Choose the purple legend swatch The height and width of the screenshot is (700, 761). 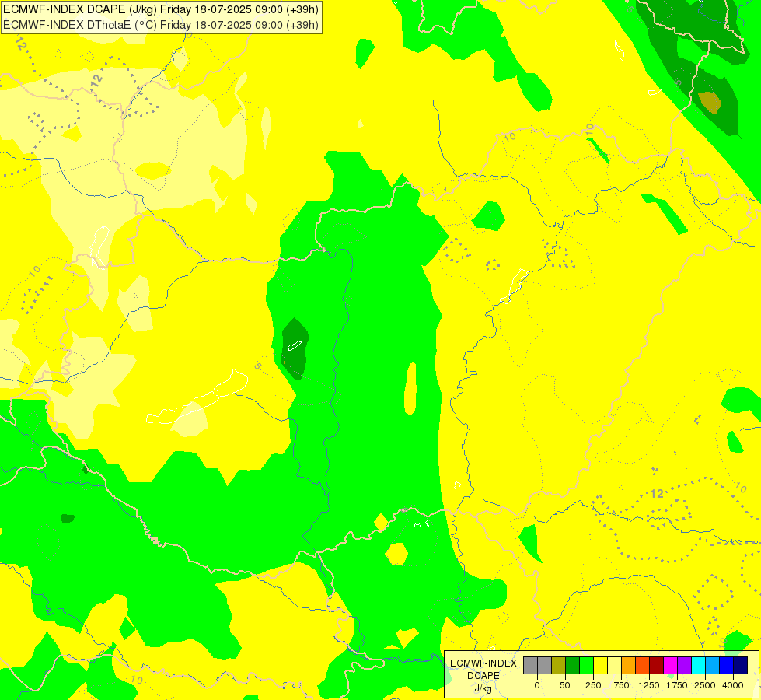coord(684,665)
